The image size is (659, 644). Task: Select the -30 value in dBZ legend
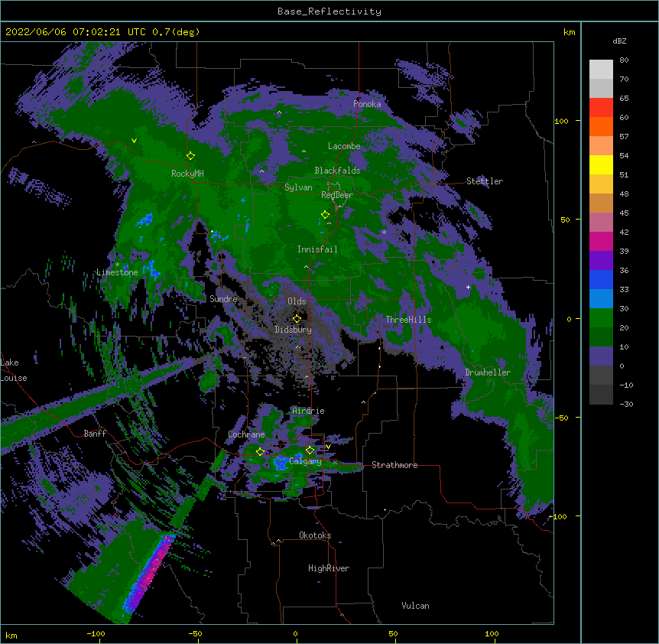click(x=626, y=405)
